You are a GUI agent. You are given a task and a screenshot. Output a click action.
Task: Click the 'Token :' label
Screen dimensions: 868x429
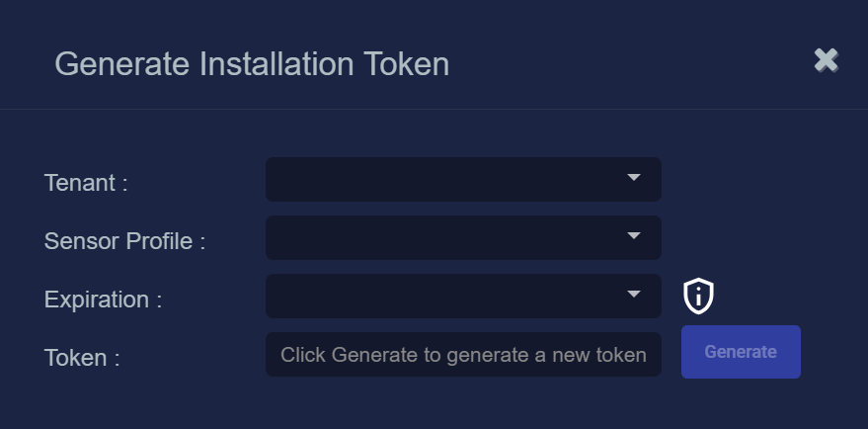(x=82, y=358)
